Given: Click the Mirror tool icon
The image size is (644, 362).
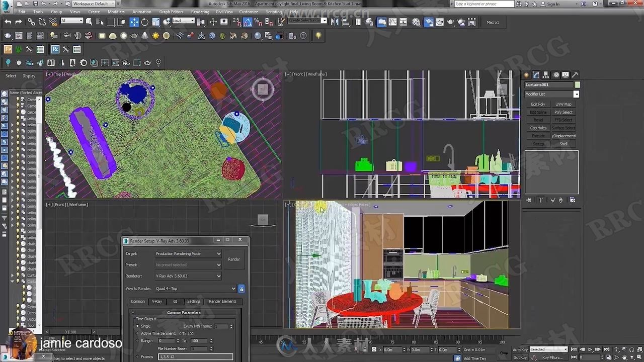Looking at the screenshot, I should click(x=335, y=22).
